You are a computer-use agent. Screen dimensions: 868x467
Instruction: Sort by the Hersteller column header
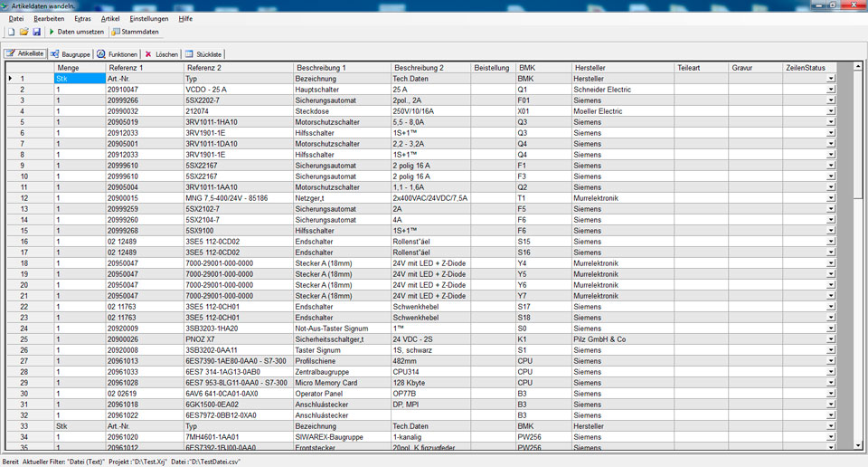(x=622, y=68)
